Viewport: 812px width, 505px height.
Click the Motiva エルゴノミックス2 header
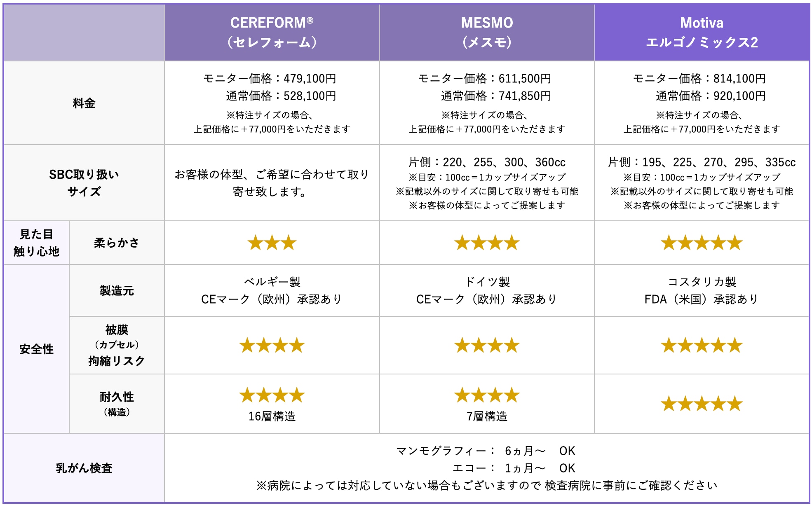(x=702, y=33)
